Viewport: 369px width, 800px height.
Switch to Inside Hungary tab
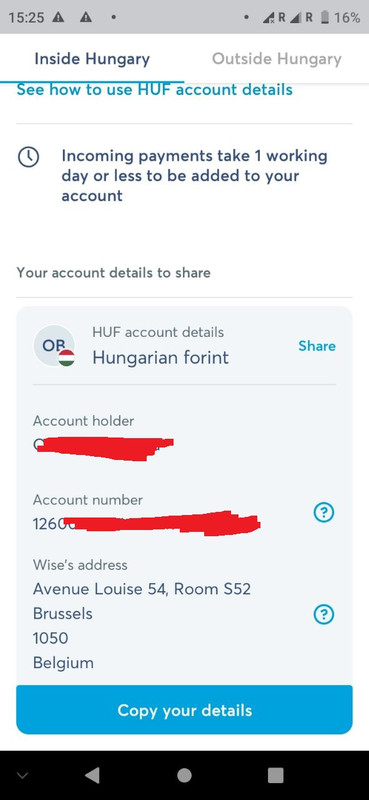pos(92,59)
